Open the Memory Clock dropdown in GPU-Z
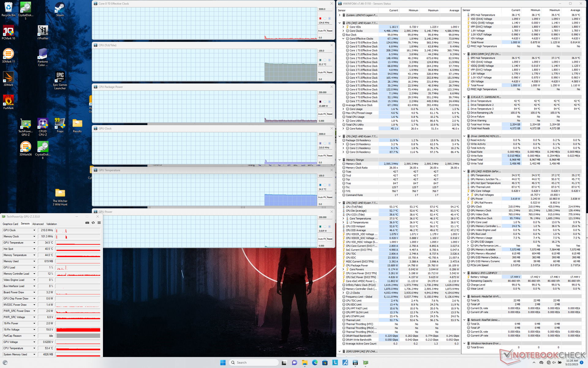The width and height of the screenshot is (588, 368). pyautogui.click(x=34, y=236)
